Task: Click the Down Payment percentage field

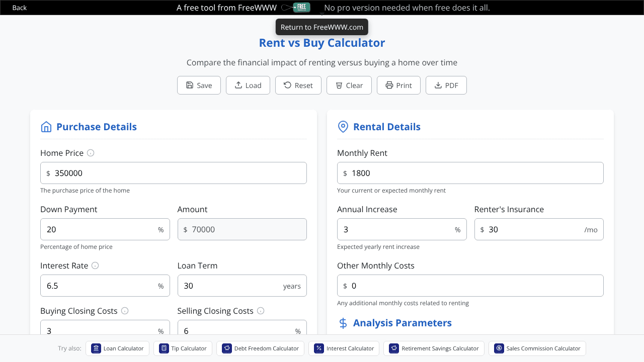Action: tap(105, 229)
